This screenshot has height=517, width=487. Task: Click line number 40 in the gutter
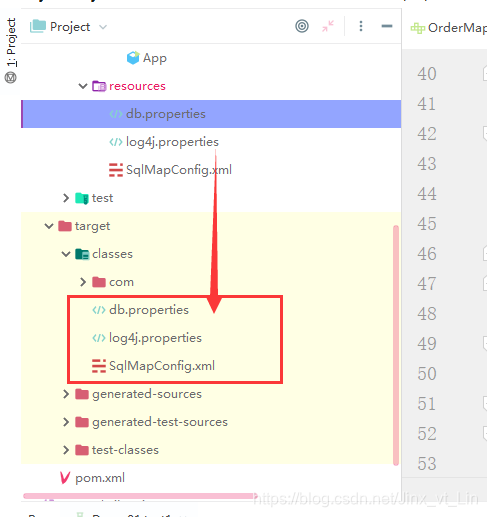(x=427, y=74)
